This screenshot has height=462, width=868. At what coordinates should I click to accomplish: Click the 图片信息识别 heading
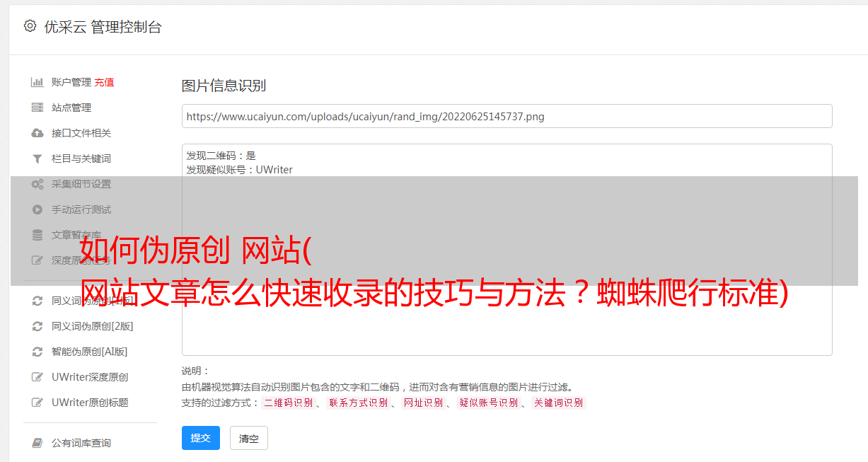224,86
